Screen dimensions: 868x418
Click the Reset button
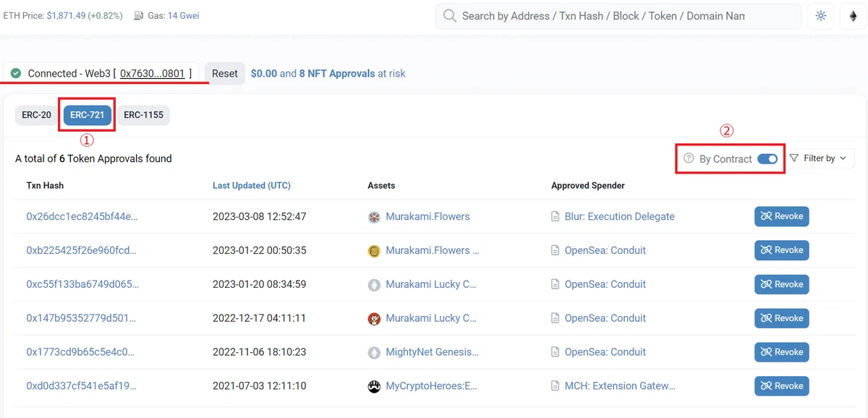point(225,73)
